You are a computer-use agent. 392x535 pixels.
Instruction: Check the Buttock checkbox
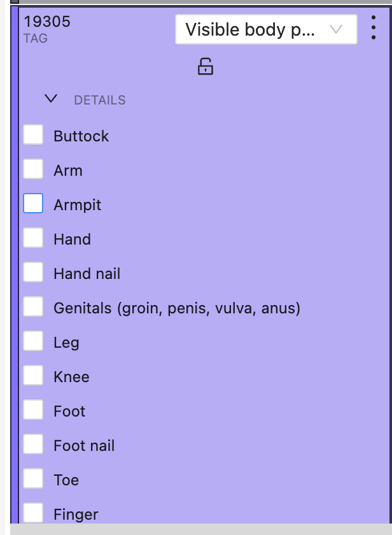(33, 135)
